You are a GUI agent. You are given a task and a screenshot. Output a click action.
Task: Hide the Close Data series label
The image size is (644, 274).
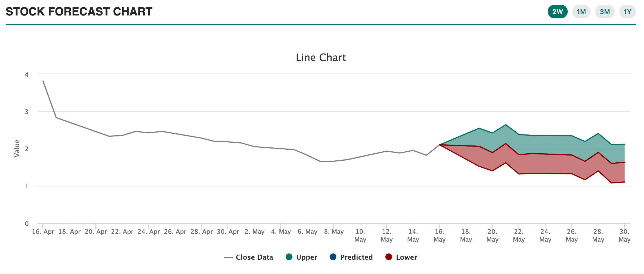click(254, 257)
